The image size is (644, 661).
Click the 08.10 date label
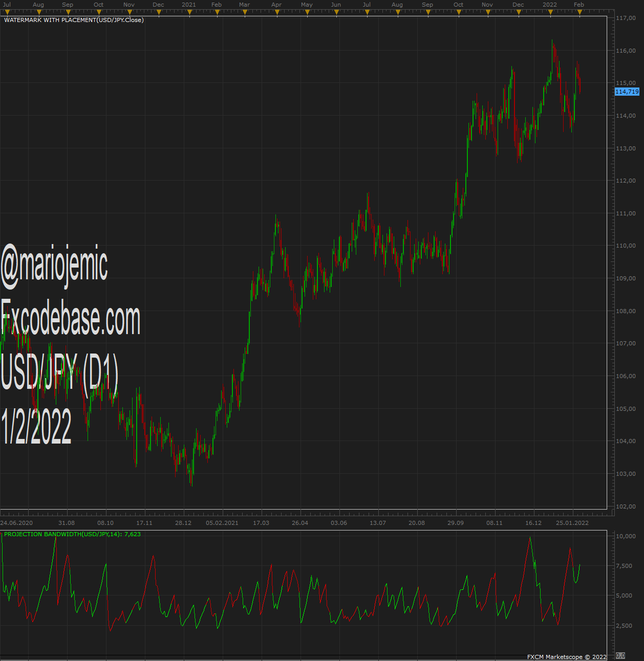pos(105,523)
